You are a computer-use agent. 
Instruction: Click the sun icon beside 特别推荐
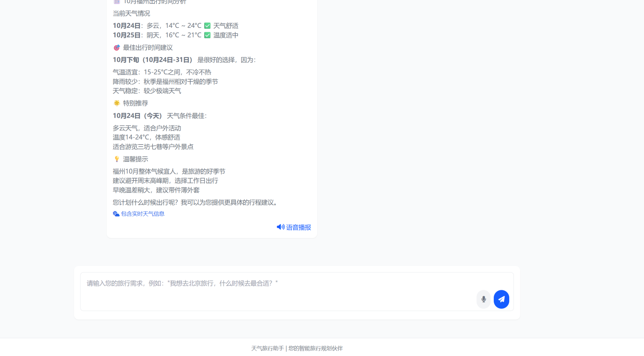117,103
